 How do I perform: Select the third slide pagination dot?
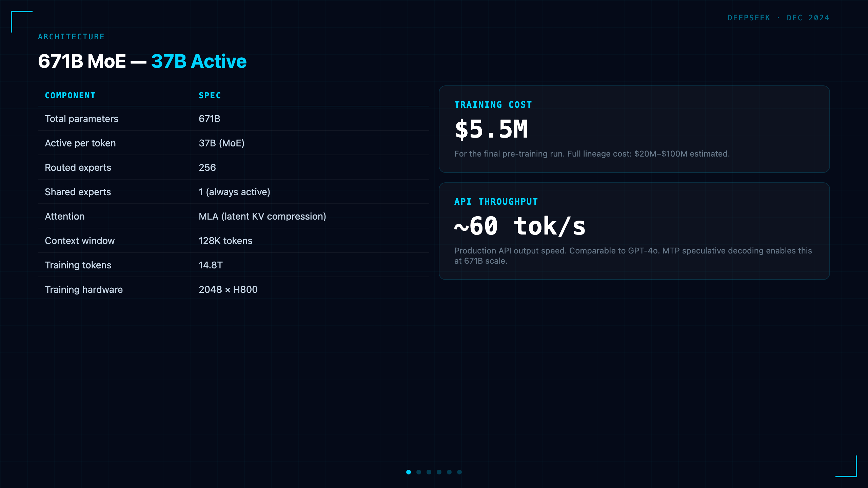coord(429,472)
